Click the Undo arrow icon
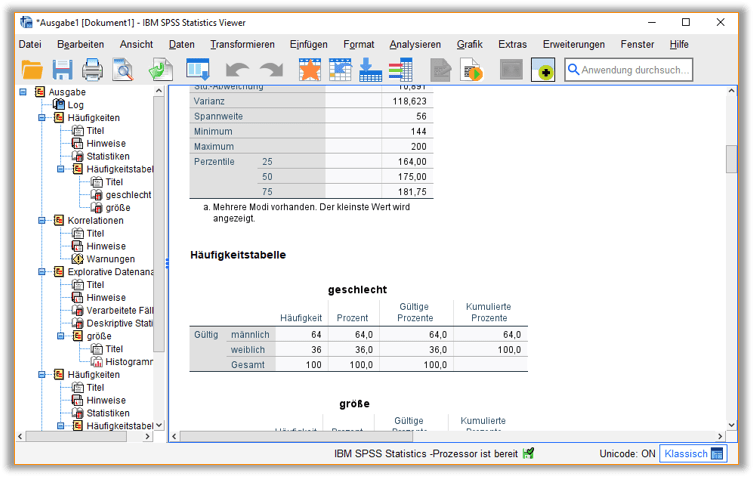The width and height of the screenshot is (753, 477). click(x=237, y=70)
